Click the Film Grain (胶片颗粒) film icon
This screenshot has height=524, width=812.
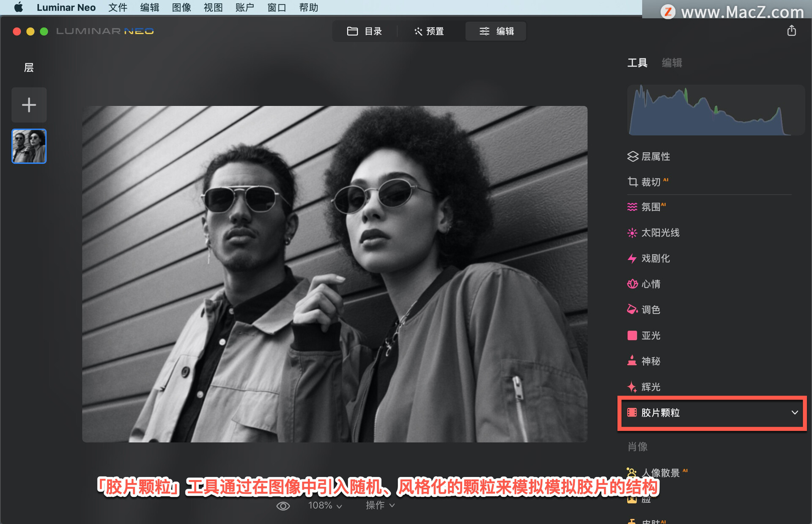point(632,412)
